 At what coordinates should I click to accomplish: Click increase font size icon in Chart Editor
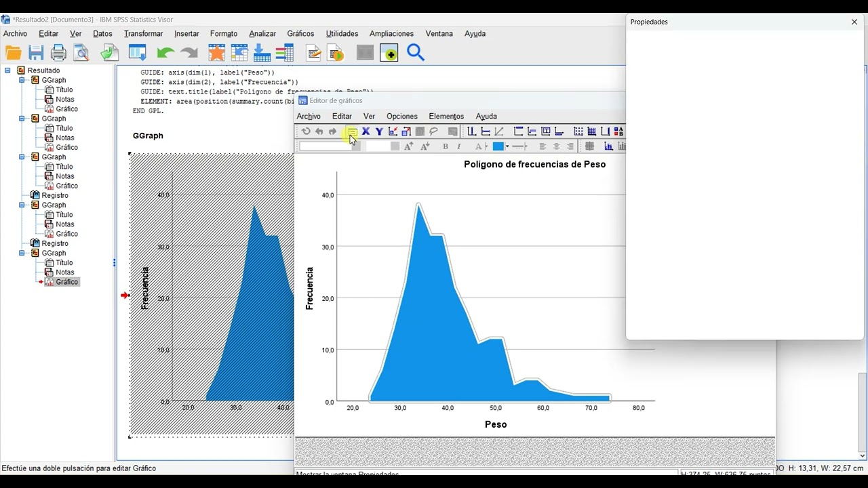click(x=408, y=146)
